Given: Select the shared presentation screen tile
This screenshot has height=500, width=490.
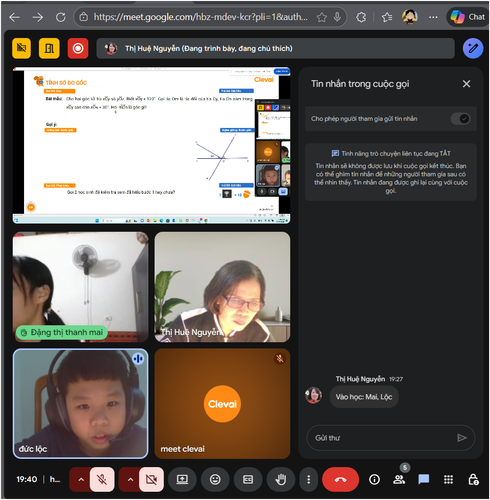Looking at the screenshot, I should (151, 145).
